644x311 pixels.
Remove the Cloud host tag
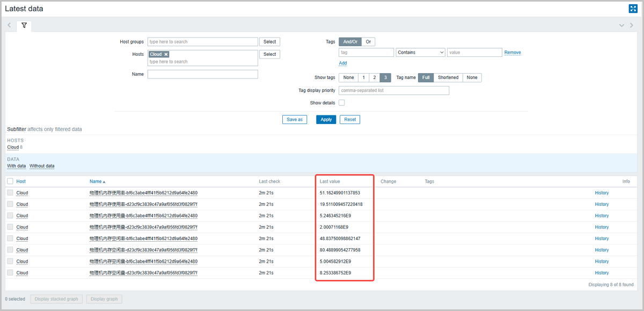coord(166,54)
